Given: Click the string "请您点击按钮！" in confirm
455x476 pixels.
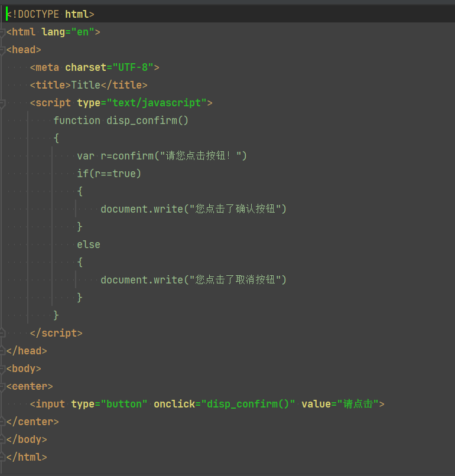Looking at the screenshot, I should pyautogui.click(x=200, y=156).
